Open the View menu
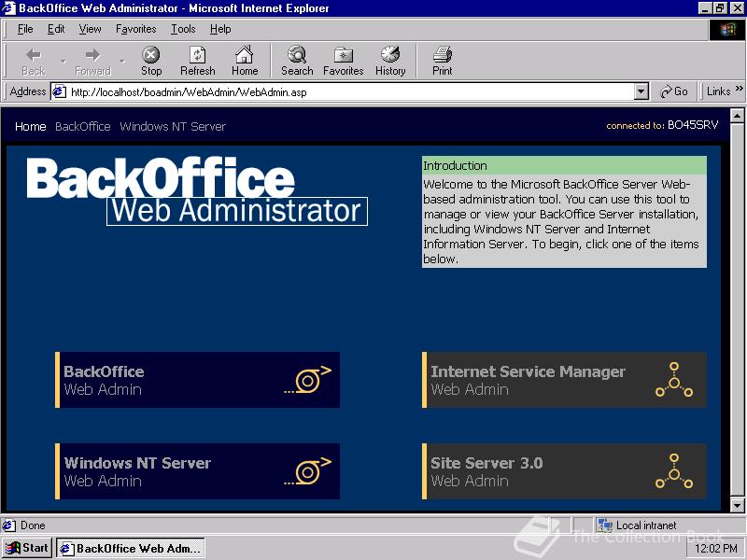Image resolution: width=747 pixels, height=560 pixels. click(x=90, y=29)
